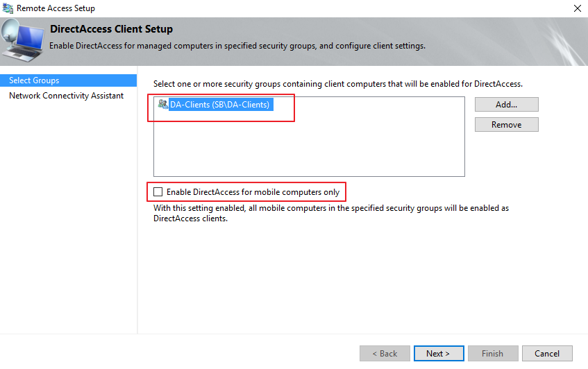Go back with the < Back button
Screen dimensions: 588x369
click(385, 353)
